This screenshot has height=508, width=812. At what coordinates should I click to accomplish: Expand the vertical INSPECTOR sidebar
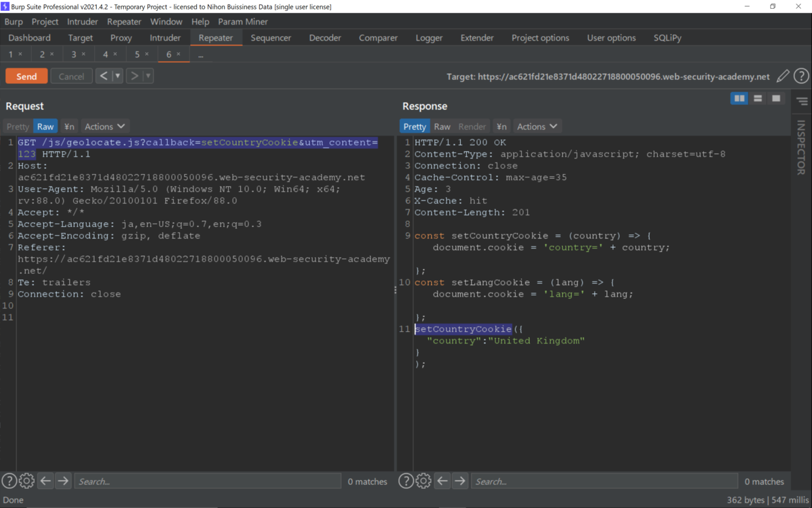coord(801,147)
